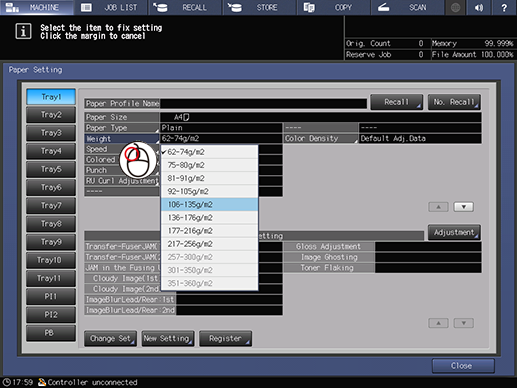Choose the 136-176g/m2 weight option
Image resolution: width=517 pixels, height=388 pixels.
click(x=209, y=218)
